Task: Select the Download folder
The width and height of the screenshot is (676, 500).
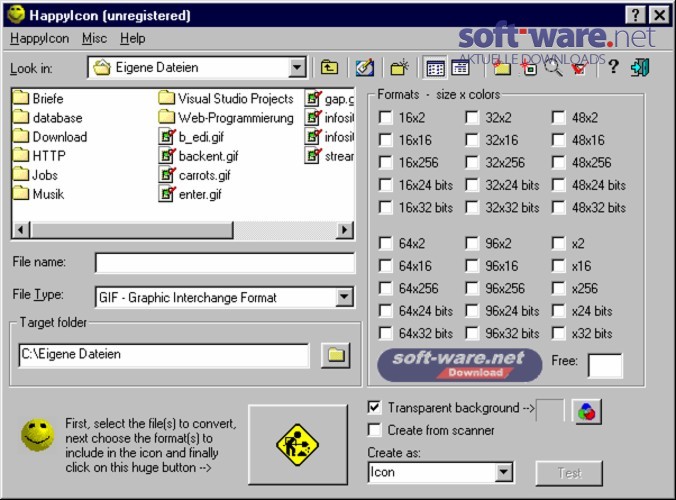Action: pos(50,137)
